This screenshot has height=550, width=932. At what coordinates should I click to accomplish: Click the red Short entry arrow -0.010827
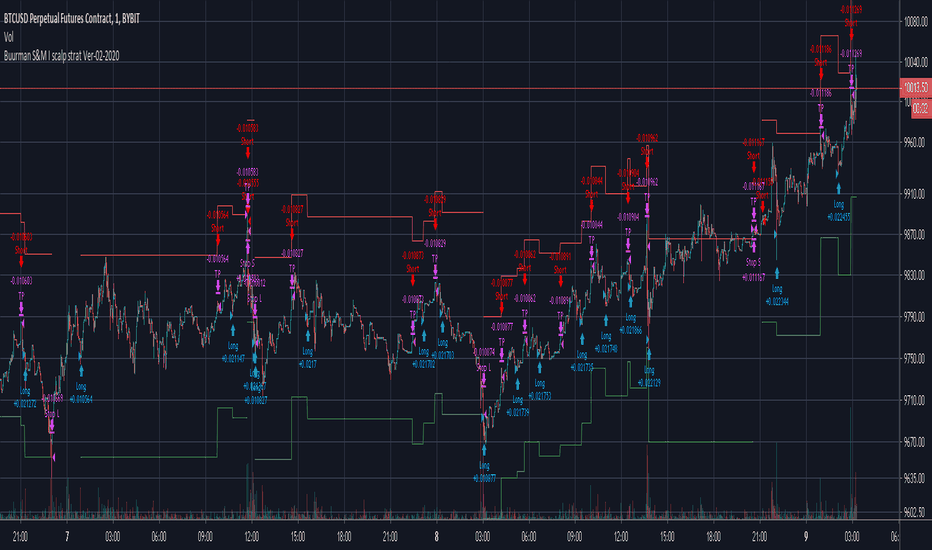[x=292, y=234]
